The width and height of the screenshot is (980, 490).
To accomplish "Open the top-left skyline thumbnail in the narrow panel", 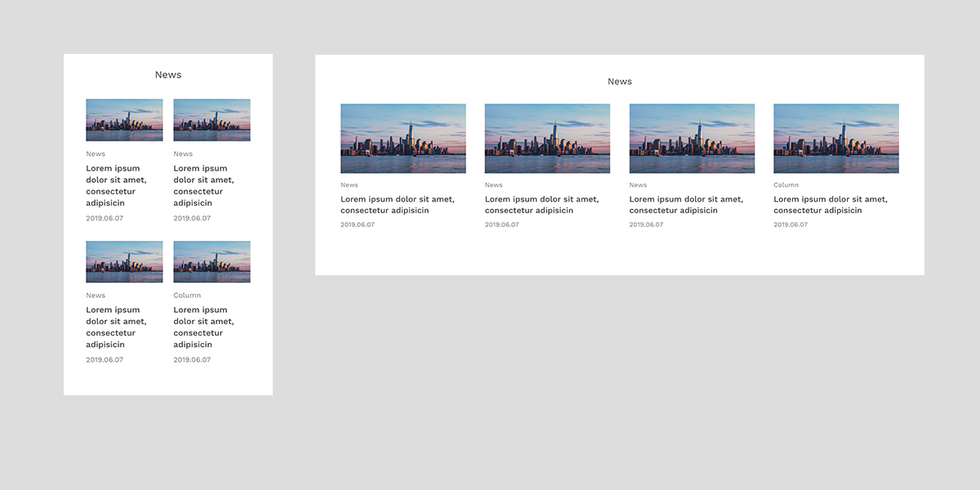I will tap(124, 120).
